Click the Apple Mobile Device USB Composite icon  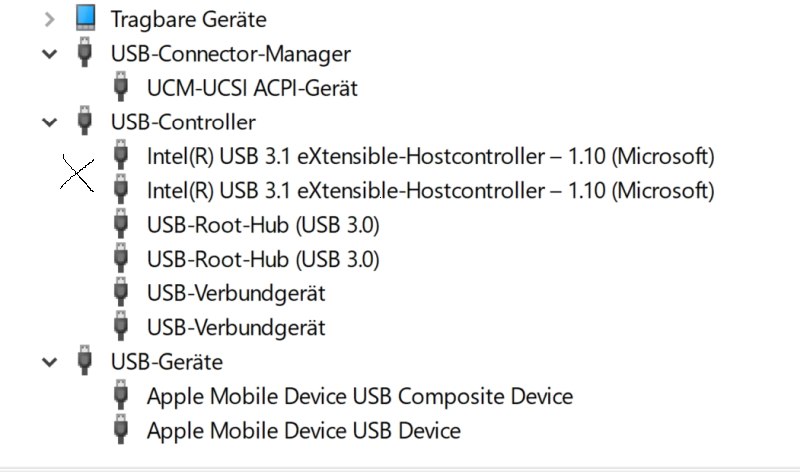point(121,394)
